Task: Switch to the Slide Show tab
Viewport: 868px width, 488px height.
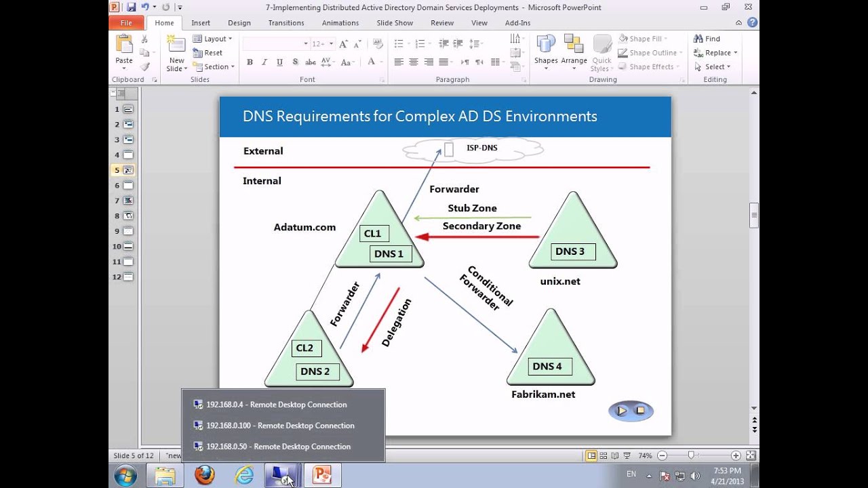Action: (x=395, y=22)
